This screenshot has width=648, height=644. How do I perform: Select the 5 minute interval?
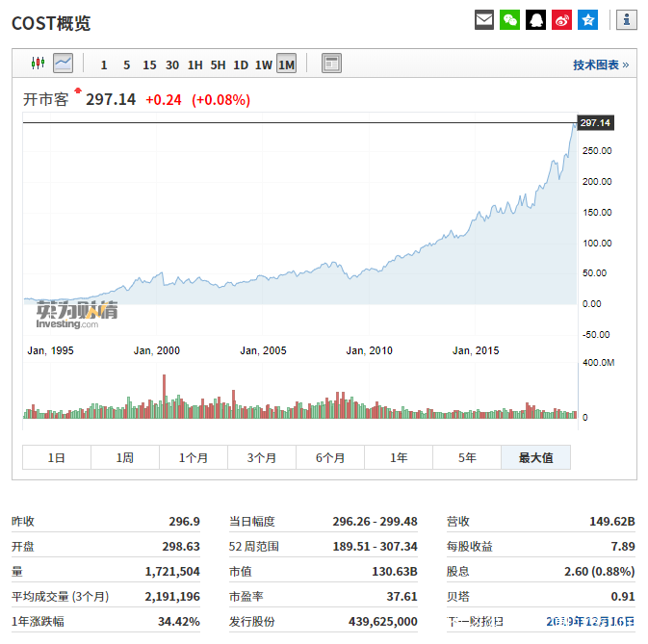click(x=126, y=64)
